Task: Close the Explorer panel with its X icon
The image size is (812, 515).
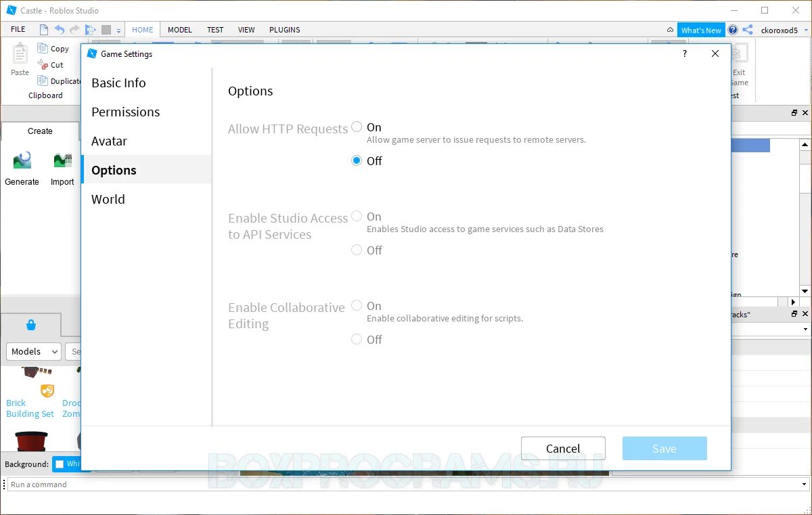Action: pyautogui.click(x=805, y=113)
